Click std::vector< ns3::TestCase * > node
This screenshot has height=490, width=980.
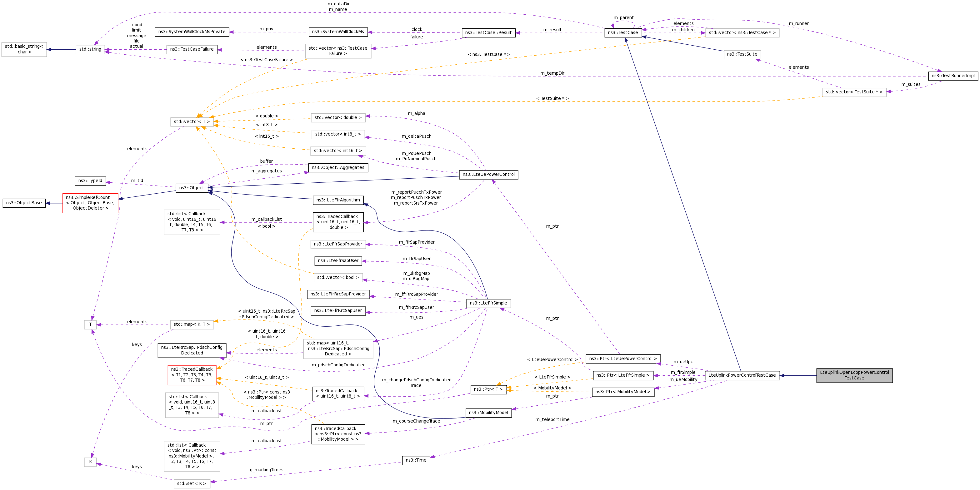click(742, 33)
